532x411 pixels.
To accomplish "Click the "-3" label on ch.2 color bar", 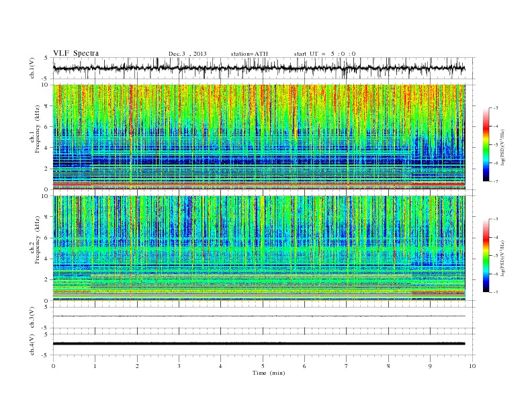I will pyautogui.click(x=496, y=220).
